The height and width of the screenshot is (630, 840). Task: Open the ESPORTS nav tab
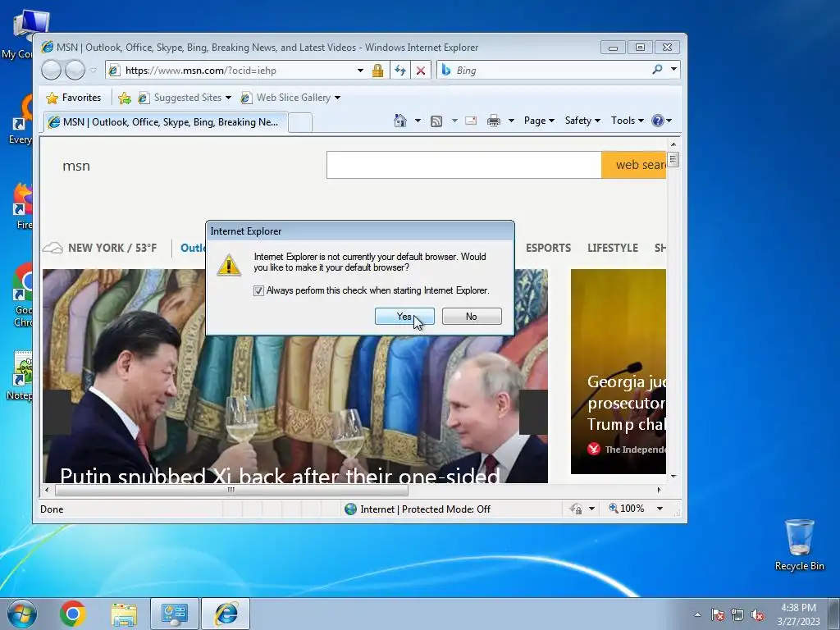click(x=548, y=248)
